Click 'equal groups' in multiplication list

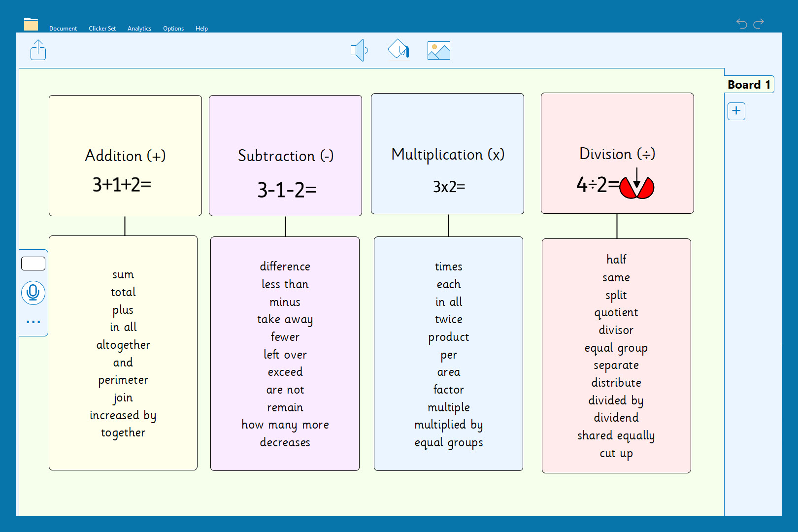449,443
